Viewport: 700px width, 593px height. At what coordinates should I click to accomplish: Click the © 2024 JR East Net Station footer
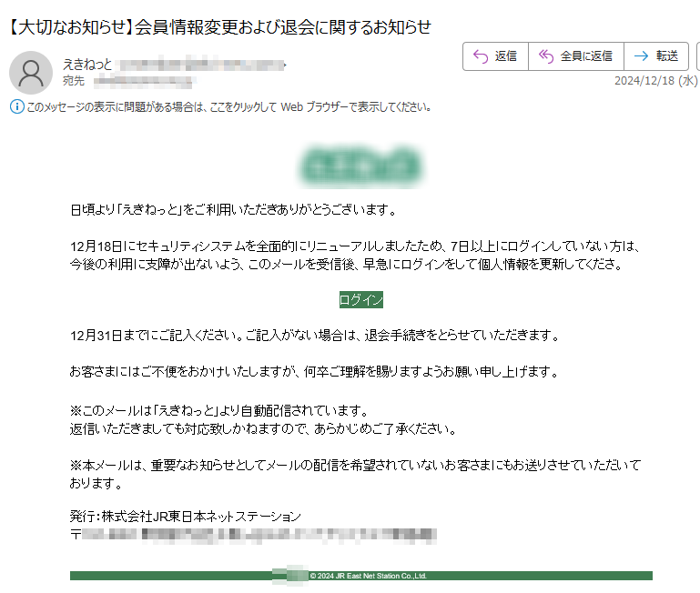(369, 576)
